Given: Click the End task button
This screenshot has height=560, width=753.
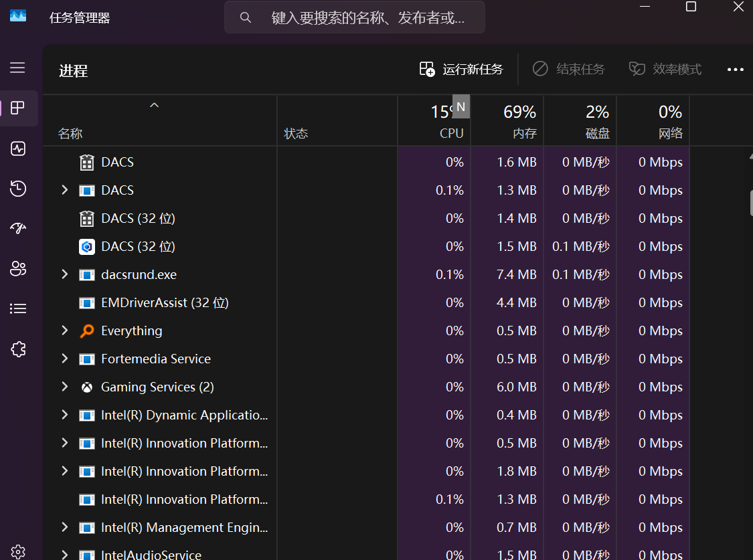Looking at the screenshot, I should point(568,70).
